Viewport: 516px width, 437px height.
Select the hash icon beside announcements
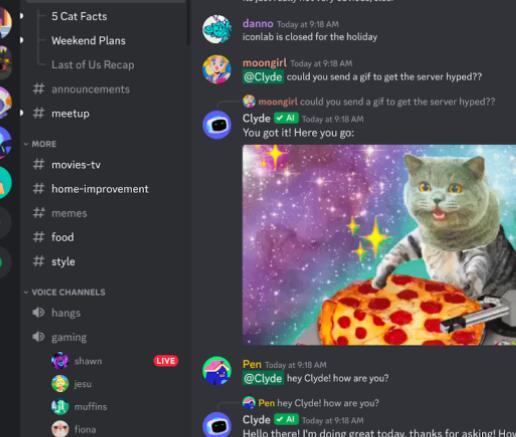39,89
